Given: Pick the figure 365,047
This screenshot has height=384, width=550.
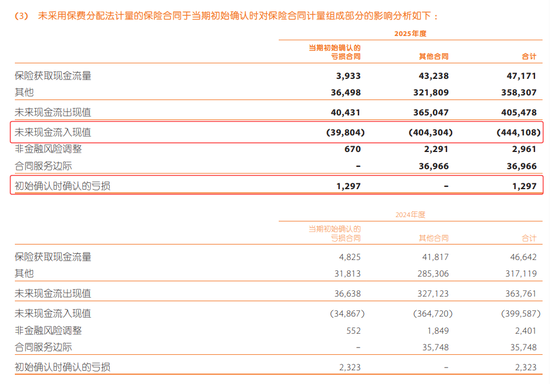Looking at the screenshot, I should point(431,112).
